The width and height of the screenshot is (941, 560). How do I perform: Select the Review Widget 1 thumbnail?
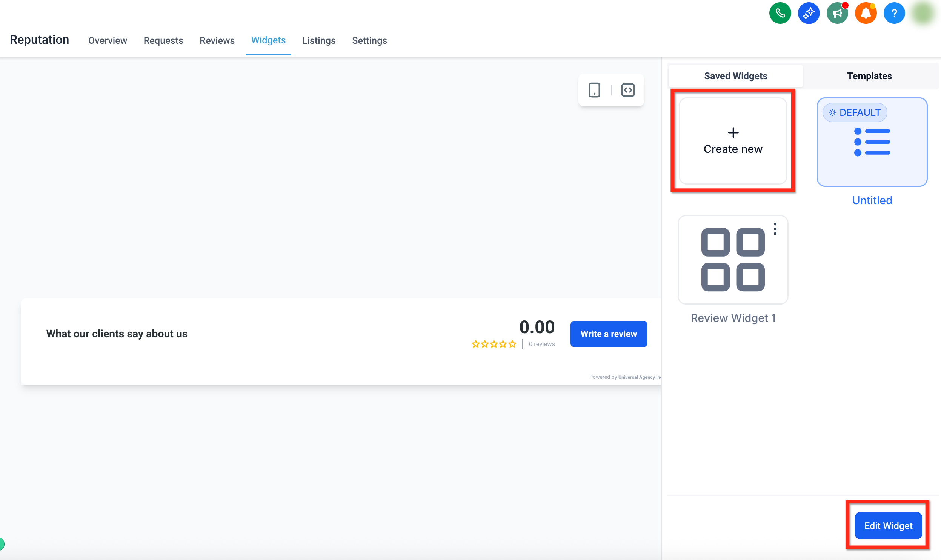[733, 260]
